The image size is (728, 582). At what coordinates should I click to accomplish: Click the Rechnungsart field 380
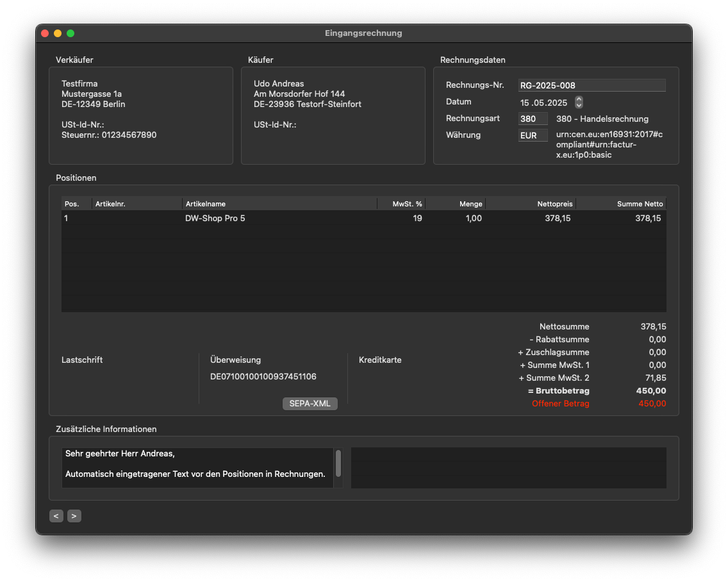click(533, 119)
